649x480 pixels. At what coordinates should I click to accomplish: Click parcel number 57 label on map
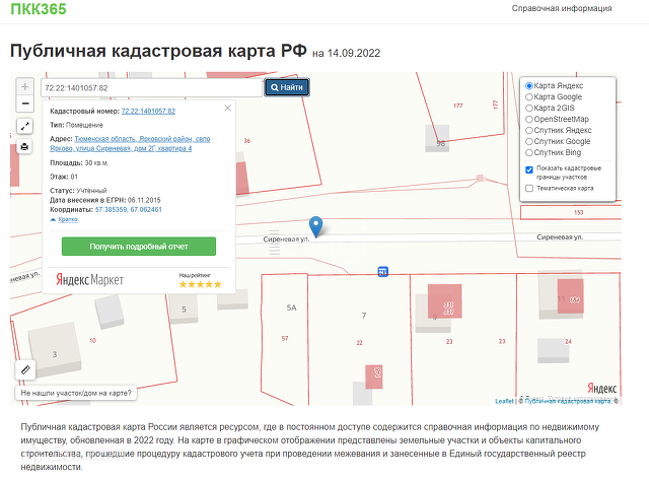tap(285, 338)
